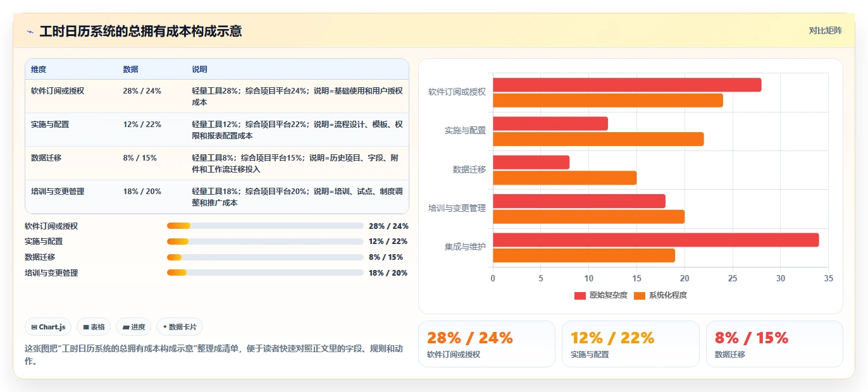Click the description starting 轻量工具28% in the table
This screenshot has width=868, height=392.
tap(297, 96)
